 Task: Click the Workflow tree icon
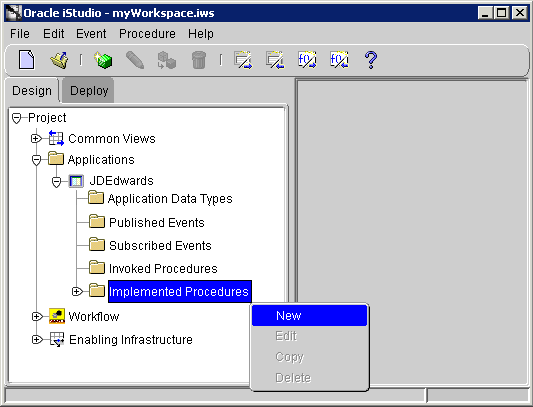[57, 316]
